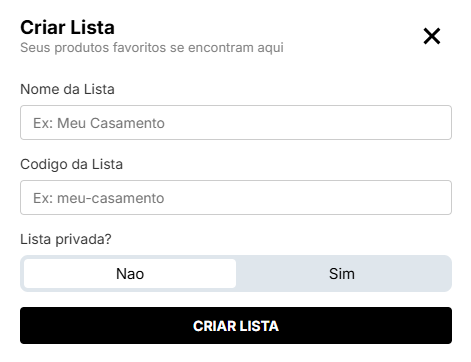Click the Codigo da Lista label
471x362 pixels.
pos(71,164)
